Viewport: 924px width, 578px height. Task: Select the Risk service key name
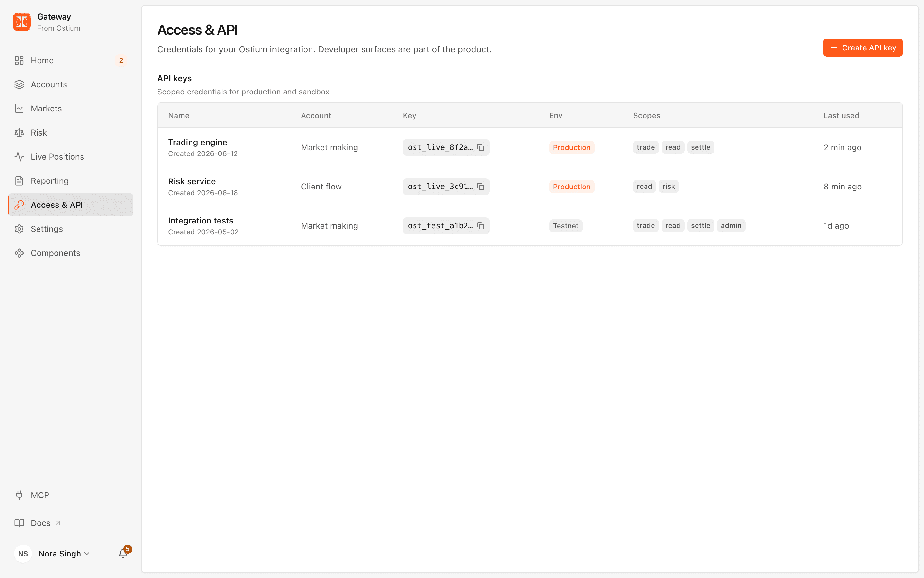pos(192,181)
